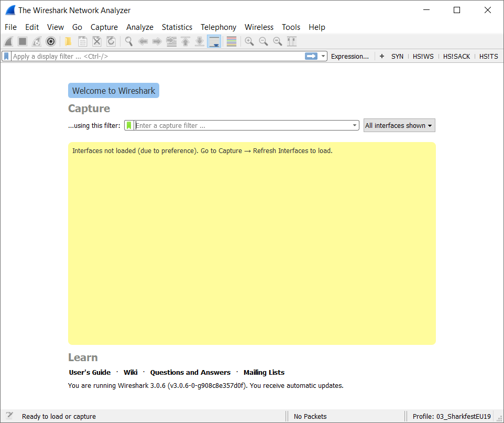Click the Expression... button

(x=349, y=56)
